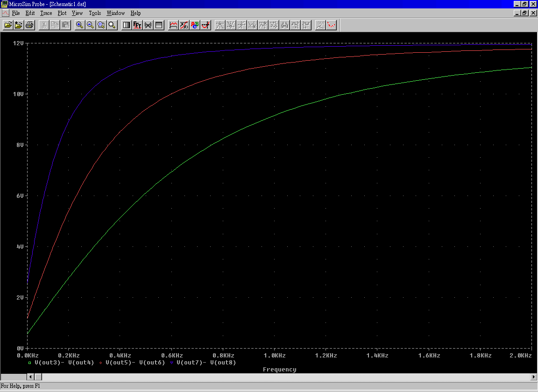The height and width of the screenshot is (392, 538).
Task: Click the Cursor Next Transition icon
Action: pyautogui.click(x=295, y=25)
